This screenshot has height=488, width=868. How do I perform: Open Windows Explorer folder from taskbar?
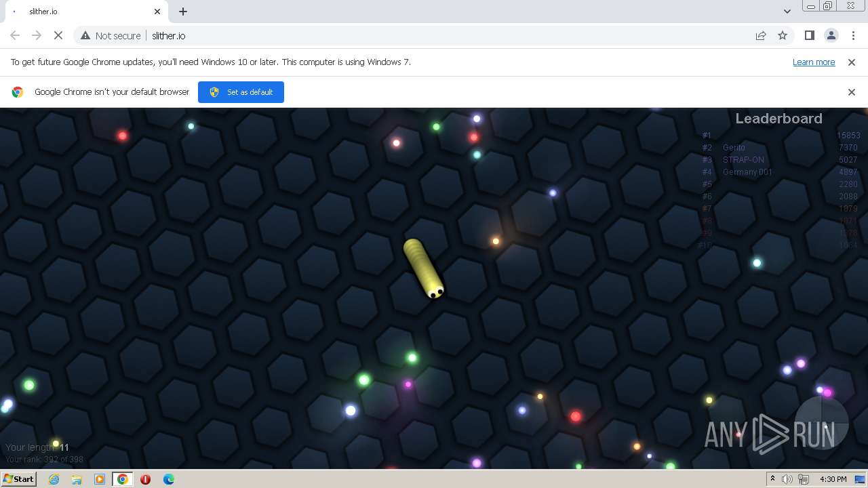(x=77, y=479)
